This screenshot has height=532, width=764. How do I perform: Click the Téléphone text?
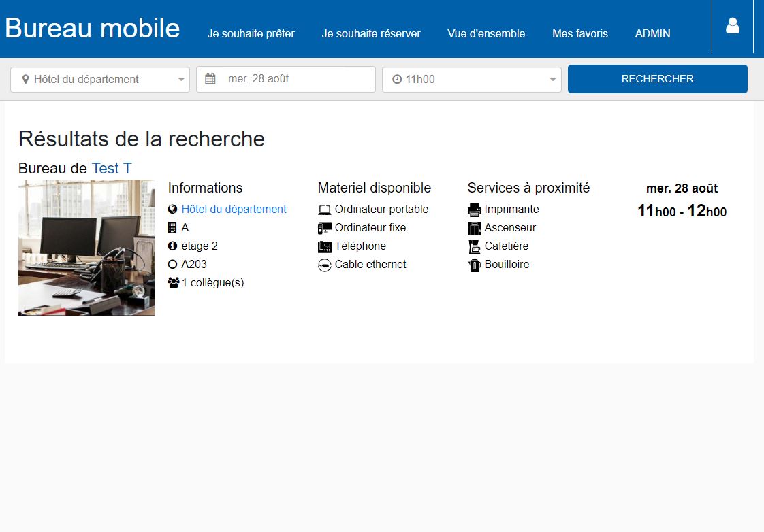pos(360,246)
